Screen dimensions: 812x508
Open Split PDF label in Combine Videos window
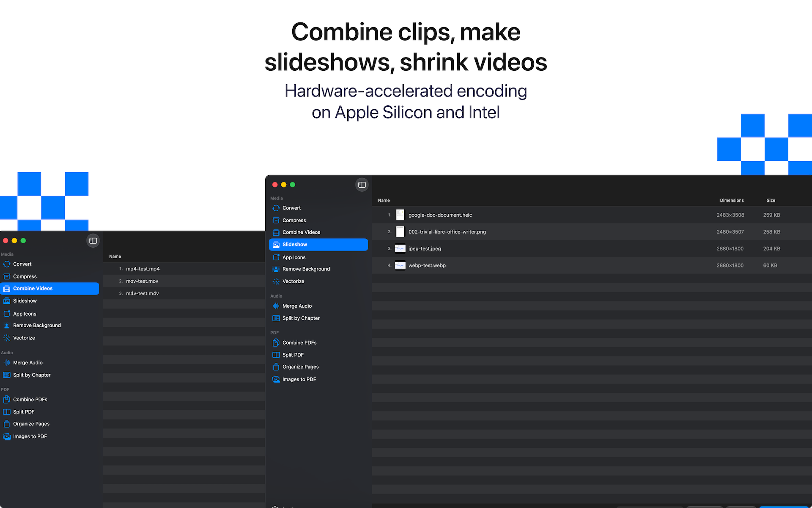(x=24, y=411)
